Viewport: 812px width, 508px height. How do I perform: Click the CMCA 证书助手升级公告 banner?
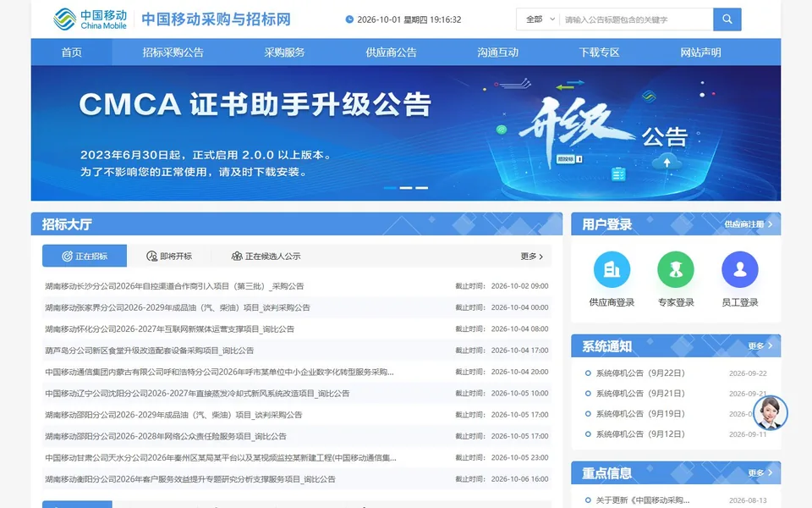click(x=406, y=133)
